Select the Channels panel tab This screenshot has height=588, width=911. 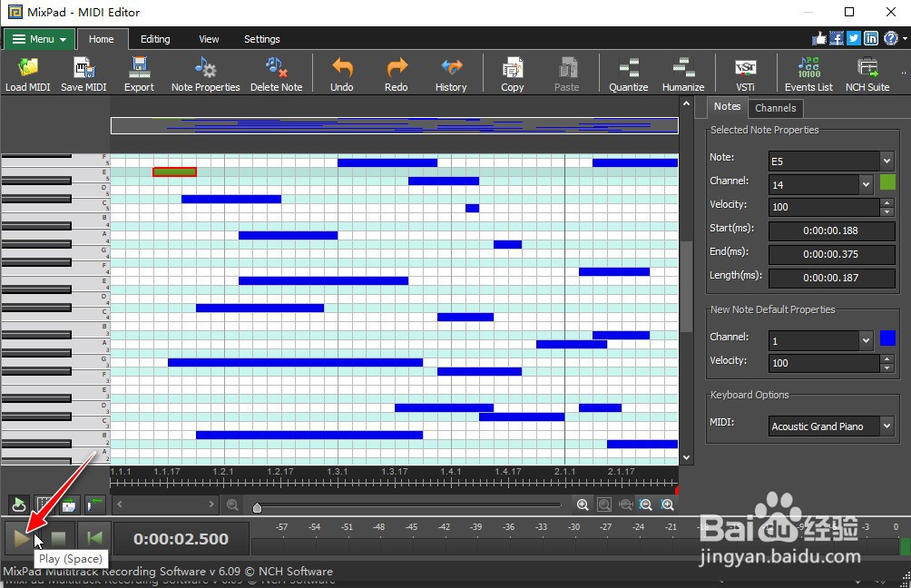point(775,108)
